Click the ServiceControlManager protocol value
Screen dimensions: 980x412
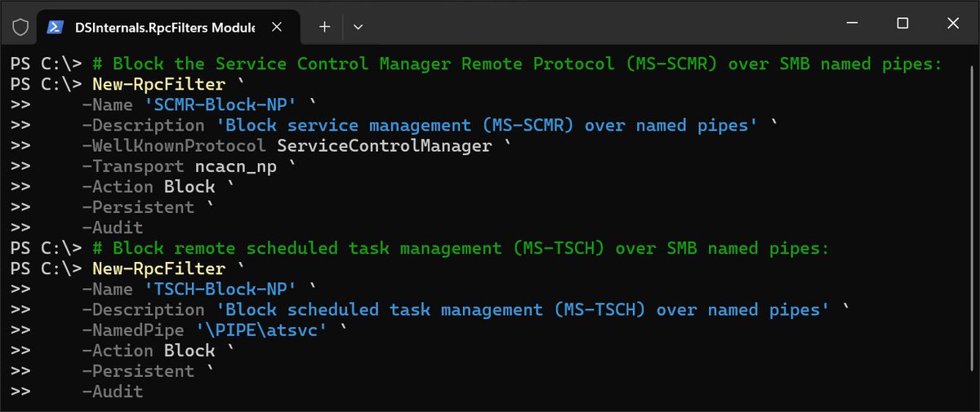[x=385, y=146]
